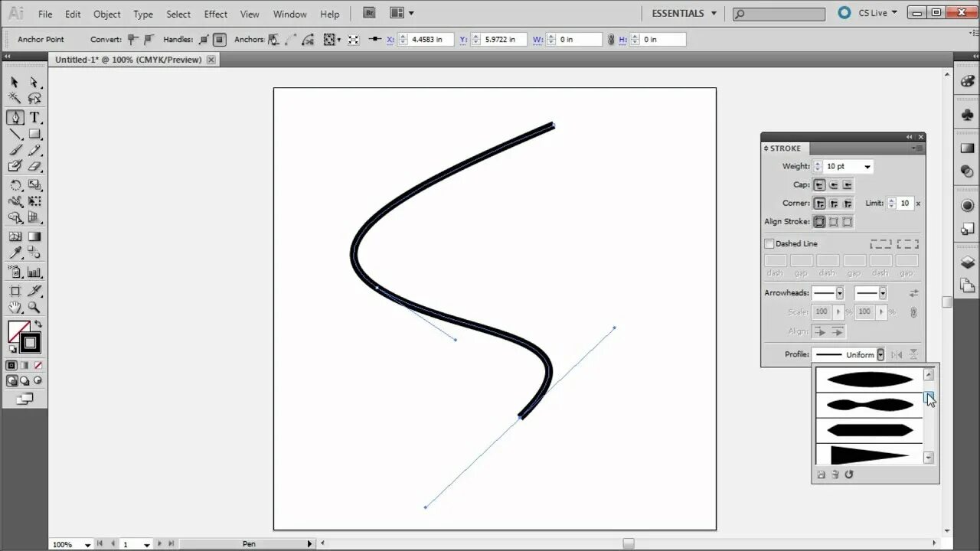Open the Stroke panel options menu

tap(919, 148)
